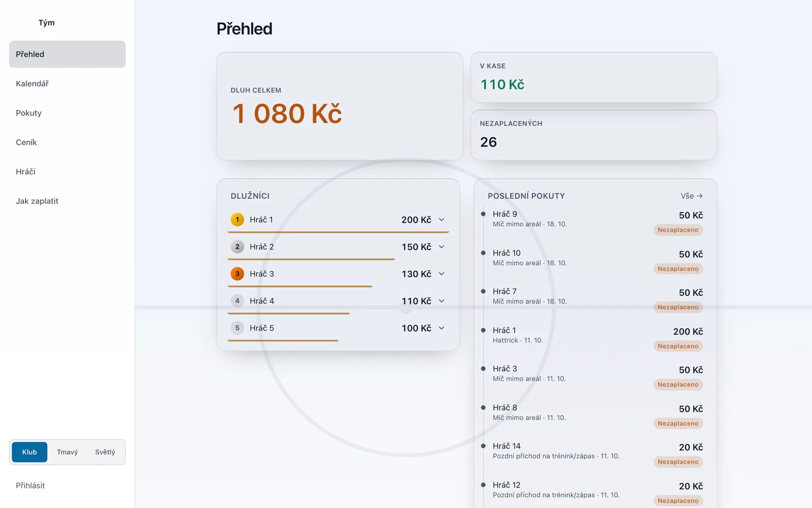Select Hráč 12 fine entry name
This screenshot has width=812, height=508.
tap(506, 485)
